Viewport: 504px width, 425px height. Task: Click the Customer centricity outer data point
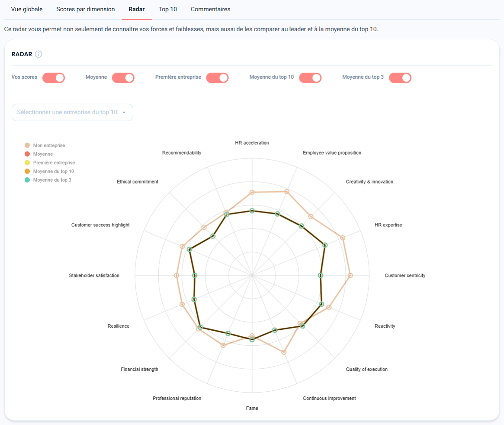(x=350, y=276)
